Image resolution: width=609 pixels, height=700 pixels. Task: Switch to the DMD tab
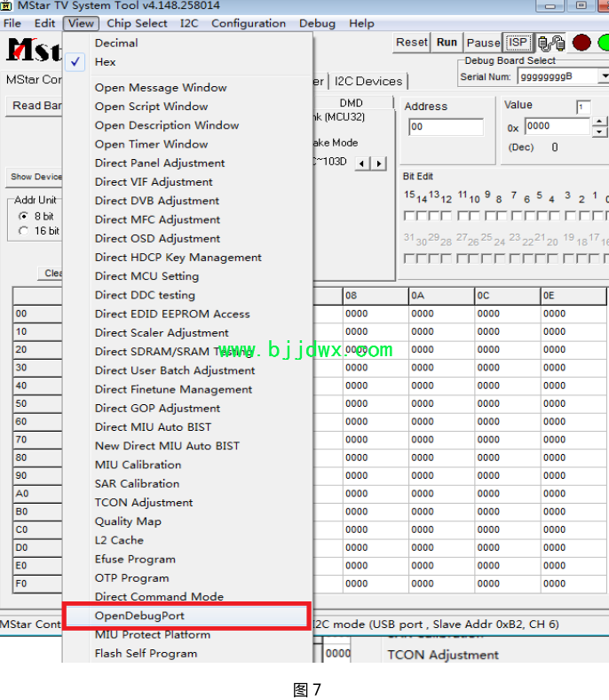[x=352, y=103]
